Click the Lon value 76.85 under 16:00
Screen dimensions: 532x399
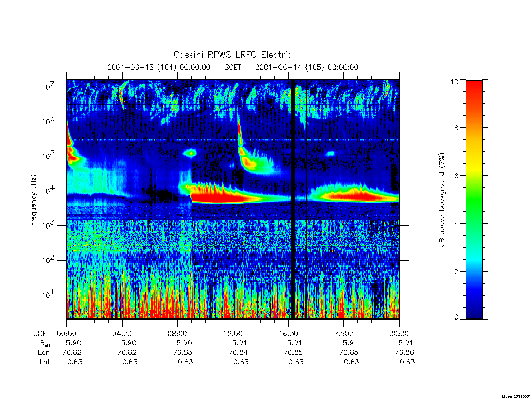click(293, 353)
